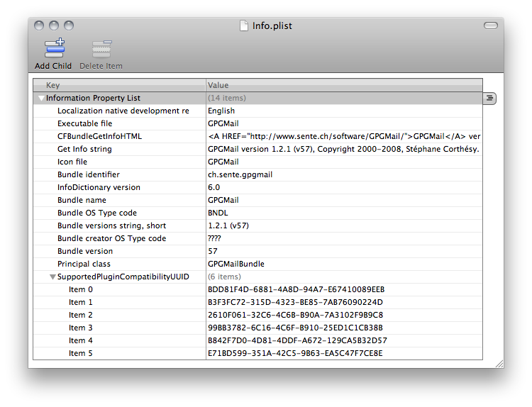Collapse the Information Property List disclosure triangle
This screenshot has height=407, width=532.
(x=41, y=99)
